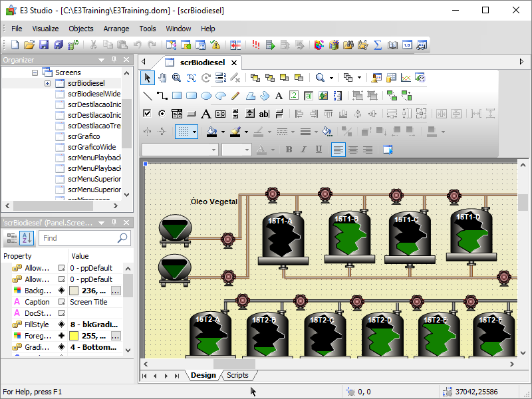
Task: Click the ellipsis button for the Background color property
Action: pos(116,291)
